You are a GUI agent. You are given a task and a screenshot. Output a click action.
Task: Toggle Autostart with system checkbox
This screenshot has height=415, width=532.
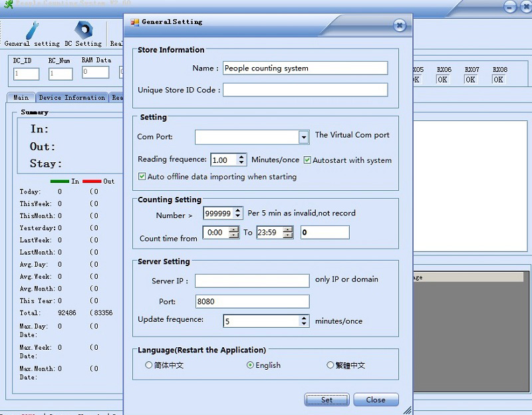307,160
